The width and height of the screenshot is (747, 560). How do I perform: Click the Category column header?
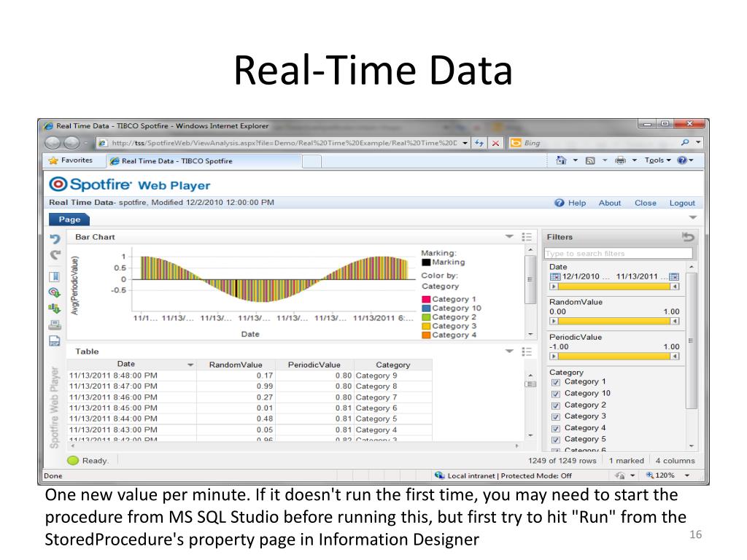coord(393,365)
